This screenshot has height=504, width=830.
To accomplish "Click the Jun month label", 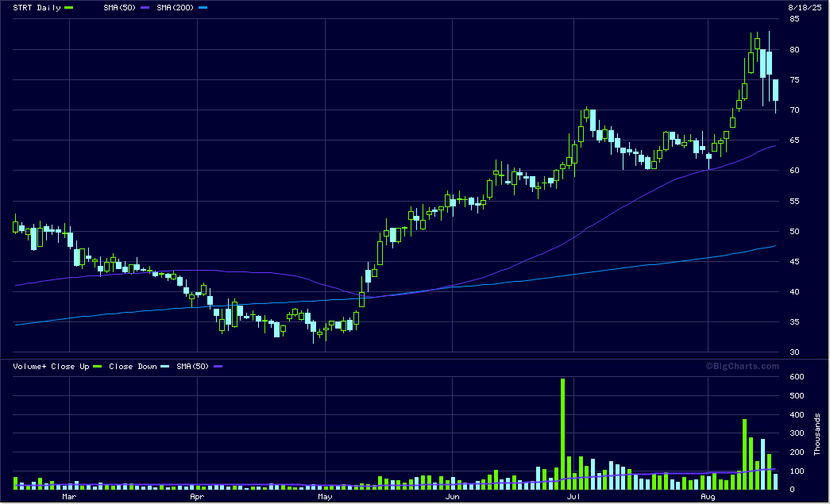I will coord(452,497).
